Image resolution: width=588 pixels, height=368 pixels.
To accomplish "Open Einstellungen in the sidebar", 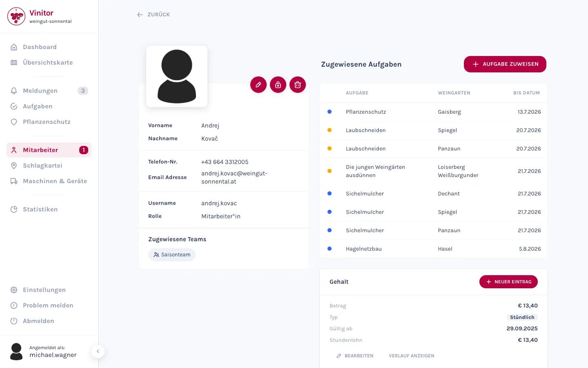I will click(x=49, y=290).
